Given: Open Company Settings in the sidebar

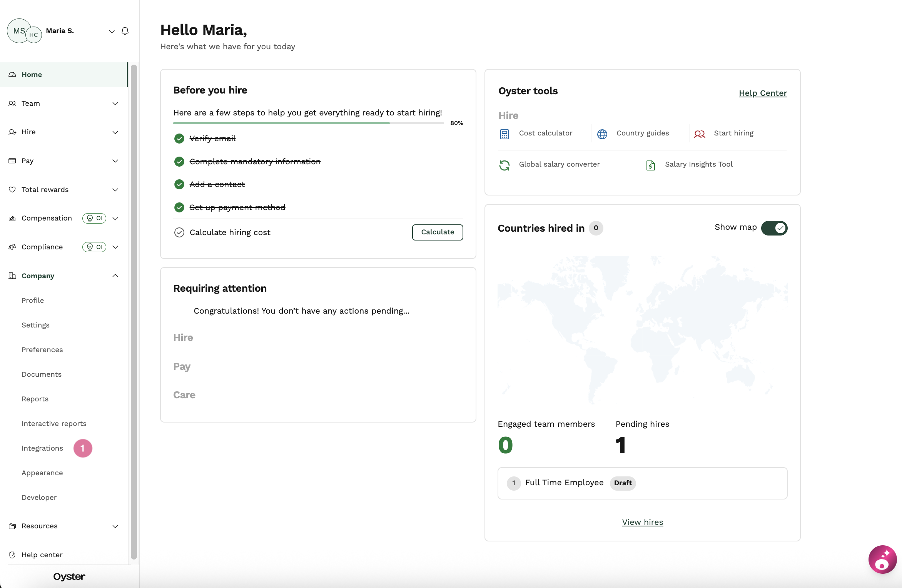Looking at the screenshot, I should point(35,325).
